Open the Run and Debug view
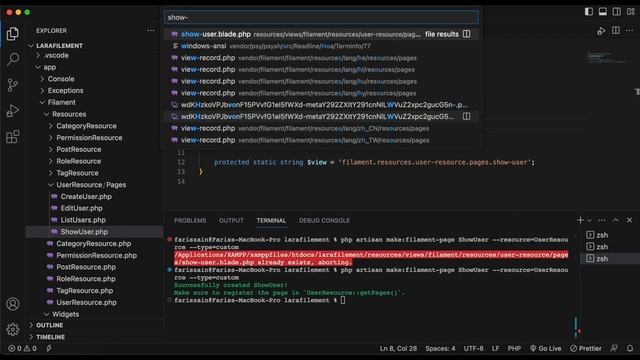 13,111
